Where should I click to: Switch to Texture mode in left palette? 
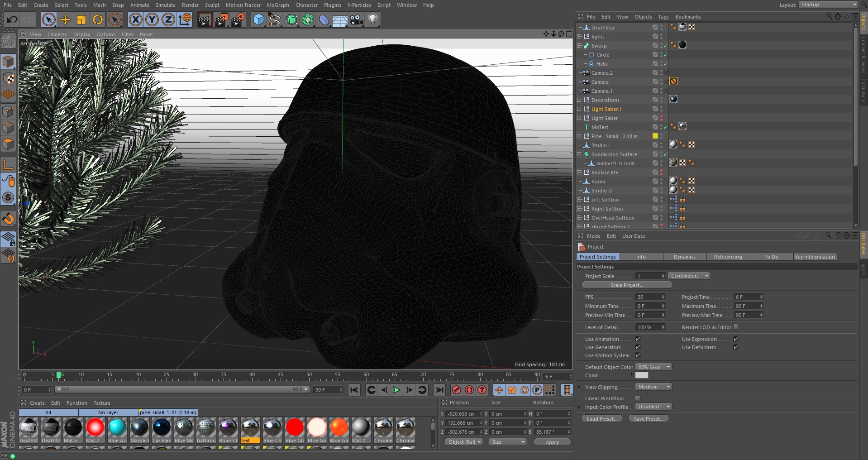point(9,78)
